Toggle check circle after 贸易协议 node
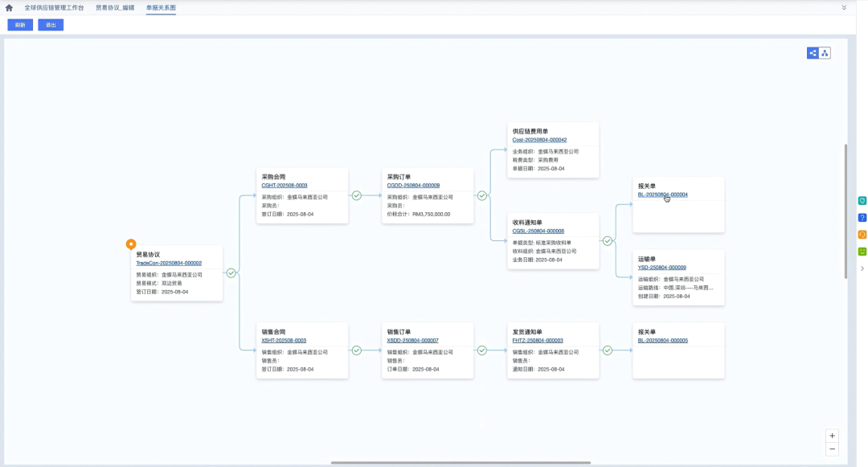Image resolution: width=868 pixels, height=467 pixels. tap(231, 273)
